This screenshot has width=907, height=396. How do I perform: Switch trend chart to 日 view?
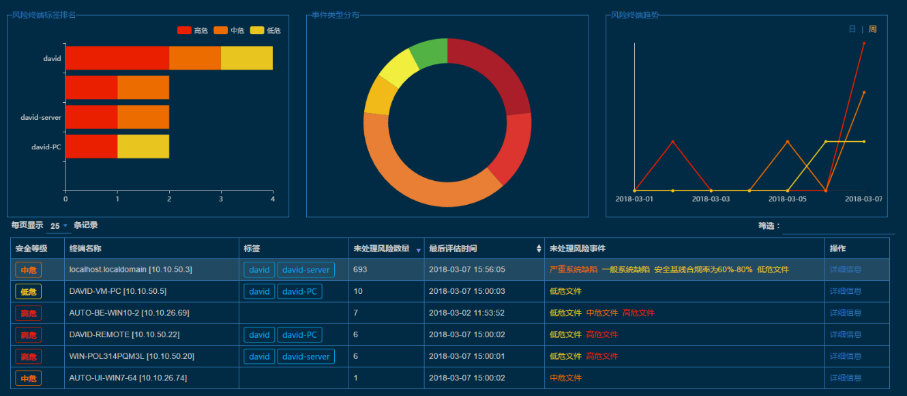(x=852, y=29)
